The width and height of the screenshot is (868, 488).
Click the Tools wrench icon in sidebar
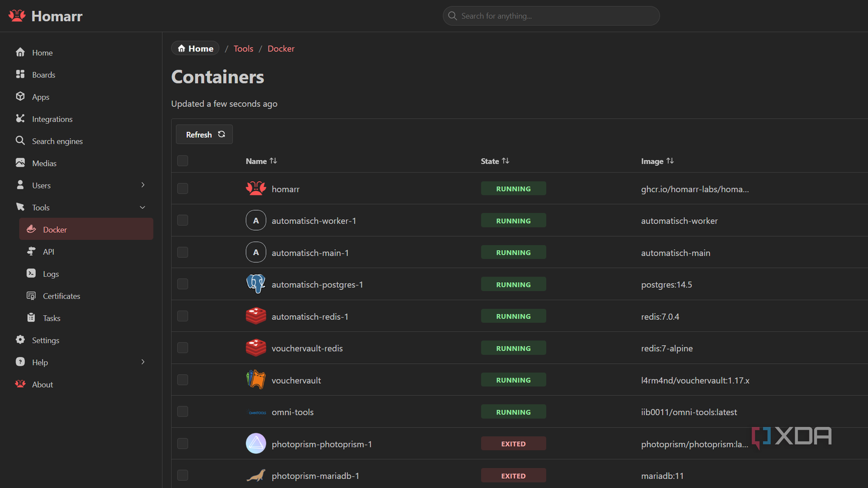(x=20, y=207)
